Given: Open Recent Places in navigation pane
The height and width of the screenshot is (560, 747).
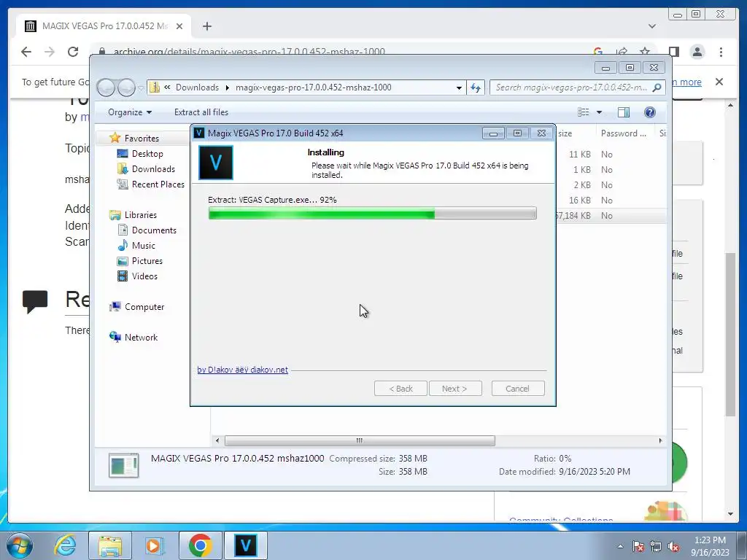Looking at the screenshot, I should click(x=158, y=184).
